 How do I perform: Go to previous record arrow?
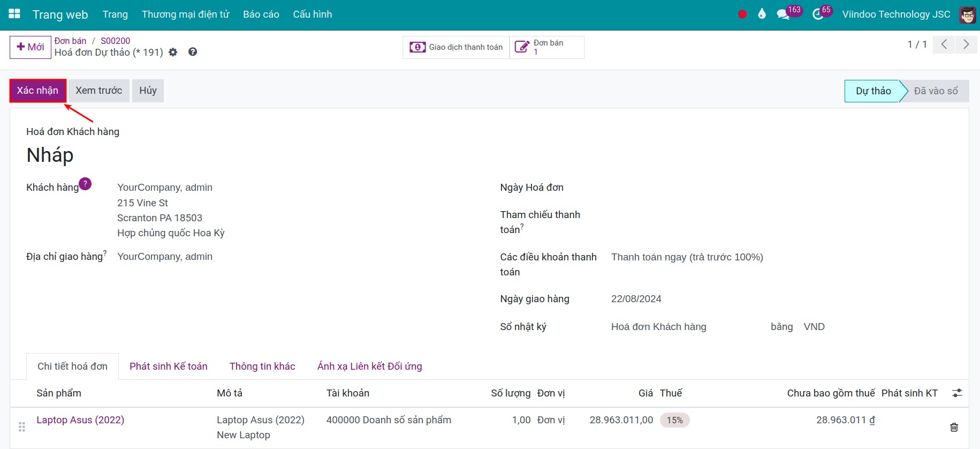[944, 44]
